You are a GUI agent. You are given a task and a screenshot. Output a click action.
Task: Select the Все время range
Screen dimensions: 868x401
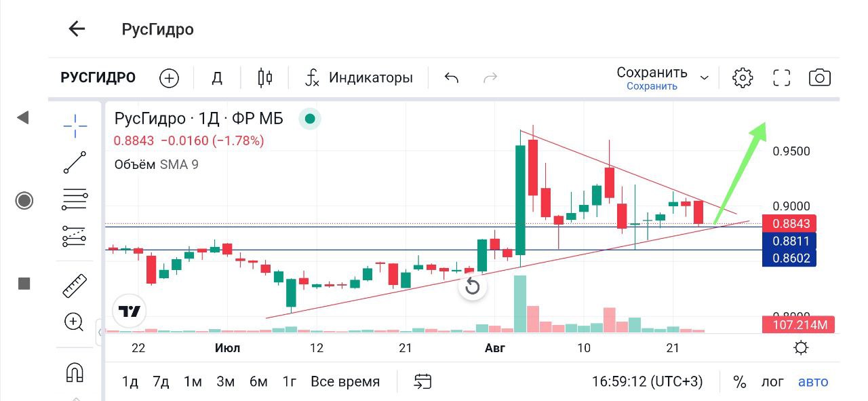point(345,382)
